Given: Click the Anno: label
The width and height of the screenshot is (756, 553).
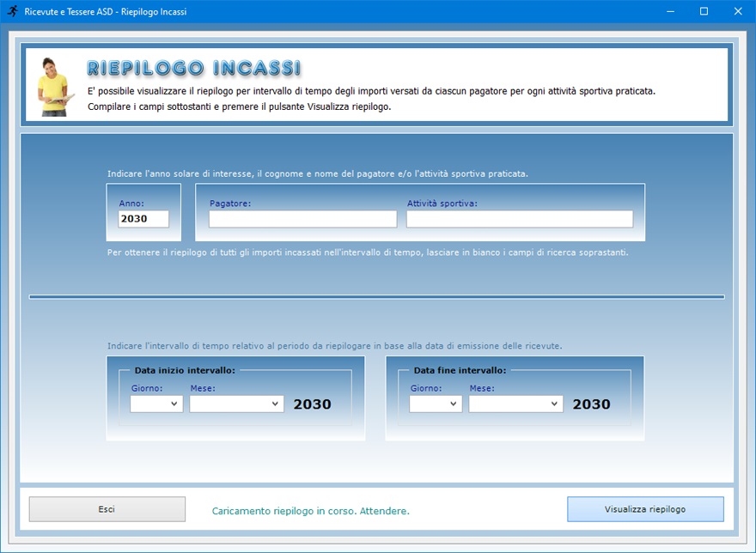Looking at the screenshot, I should tap(131, 204).
